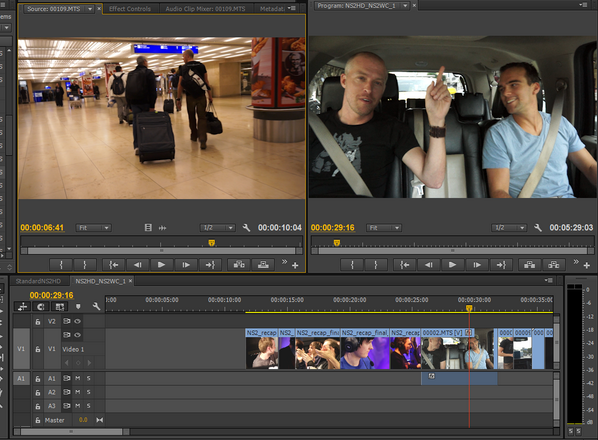Switch to the Effect Controls tab

click(130, 9)
